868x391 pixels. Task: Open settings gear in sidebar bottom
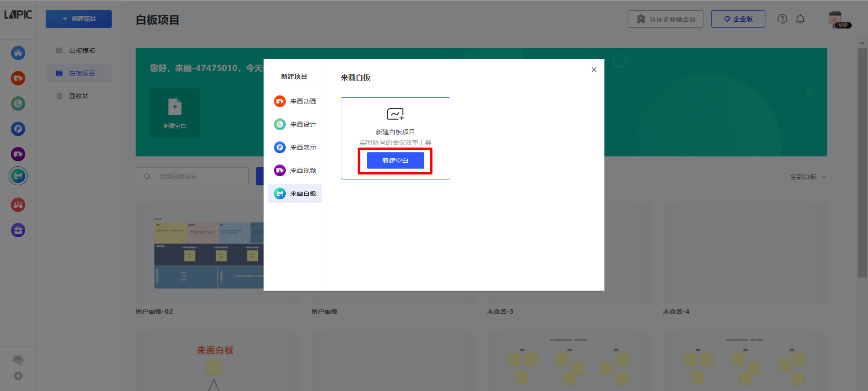click(18, 376)
